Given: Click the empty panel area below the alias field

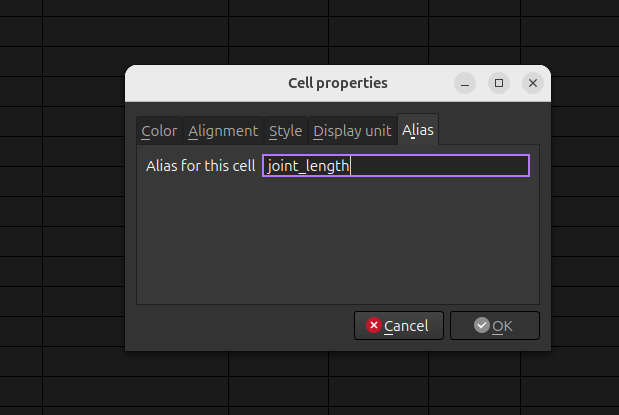Looking at the screenshot, I should pos(337,240).
